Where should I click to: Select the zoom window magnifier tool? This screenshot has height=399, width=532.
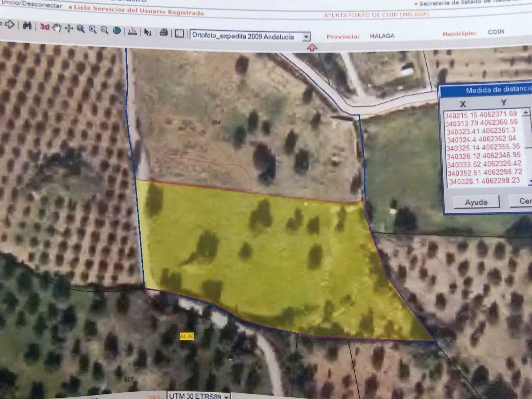[x=81, y=29]
